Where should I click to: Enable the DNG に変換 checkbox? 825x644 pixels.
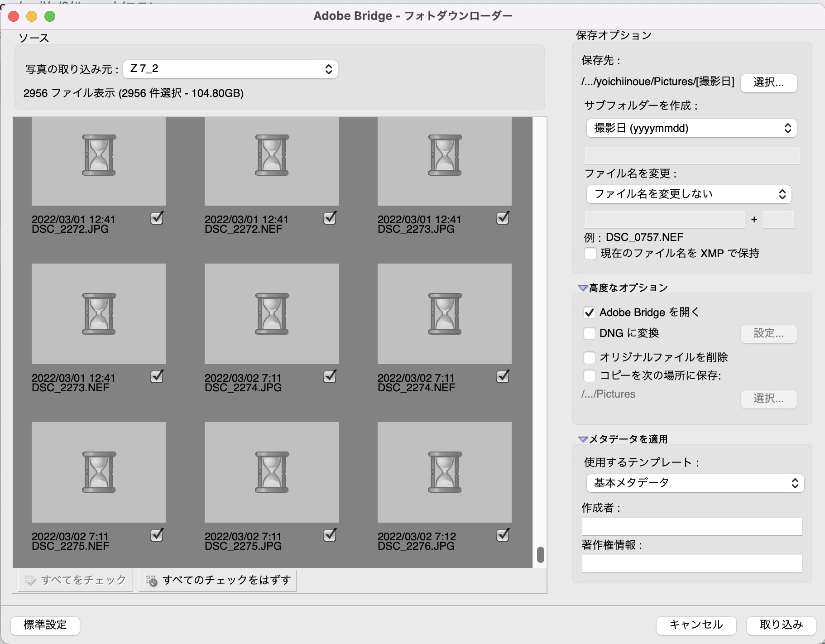pos(590,333)
